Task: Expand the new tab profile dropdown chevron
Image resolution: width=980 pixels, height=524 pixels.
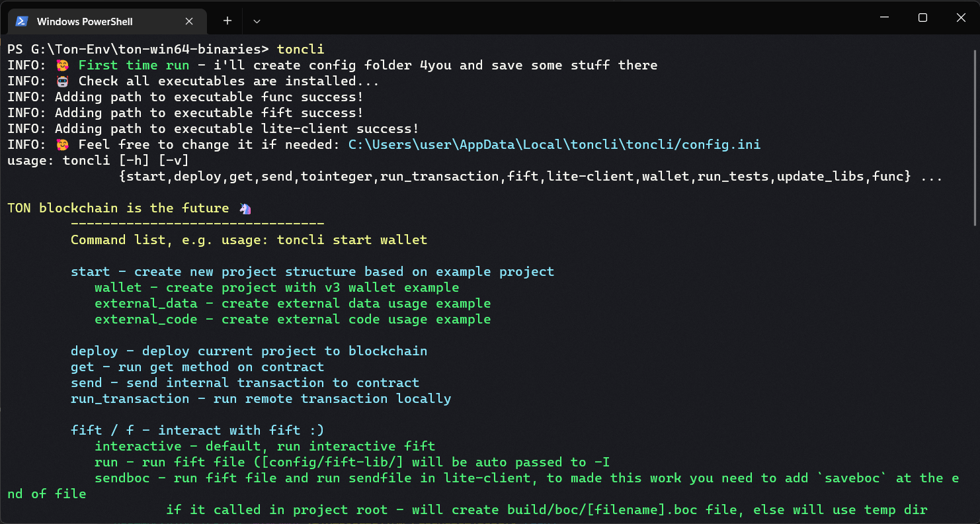Action: coord(257,21)
